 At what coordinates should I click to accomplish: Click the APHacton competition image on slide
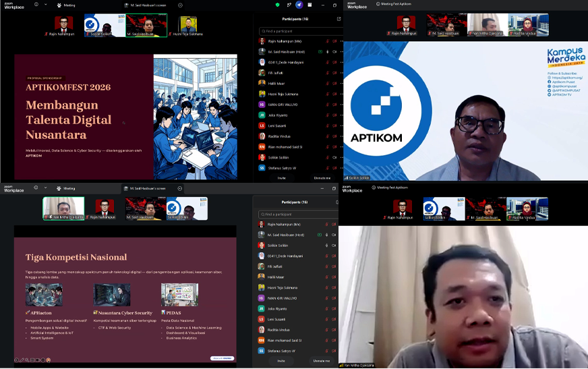44,295
